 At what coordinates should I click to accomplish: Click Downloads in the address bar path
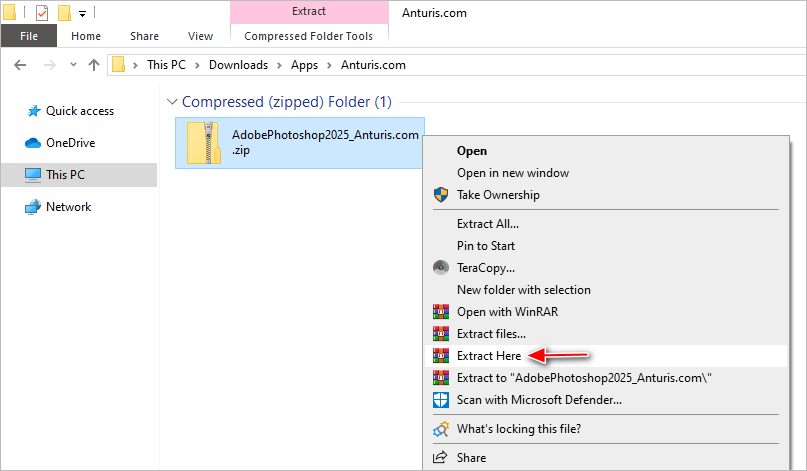(x=238, y=65)
